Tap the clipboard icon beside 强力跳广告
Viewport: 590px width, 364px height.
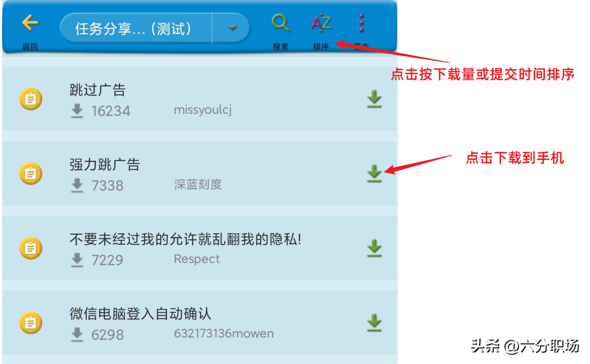click(x=30, y=173)
